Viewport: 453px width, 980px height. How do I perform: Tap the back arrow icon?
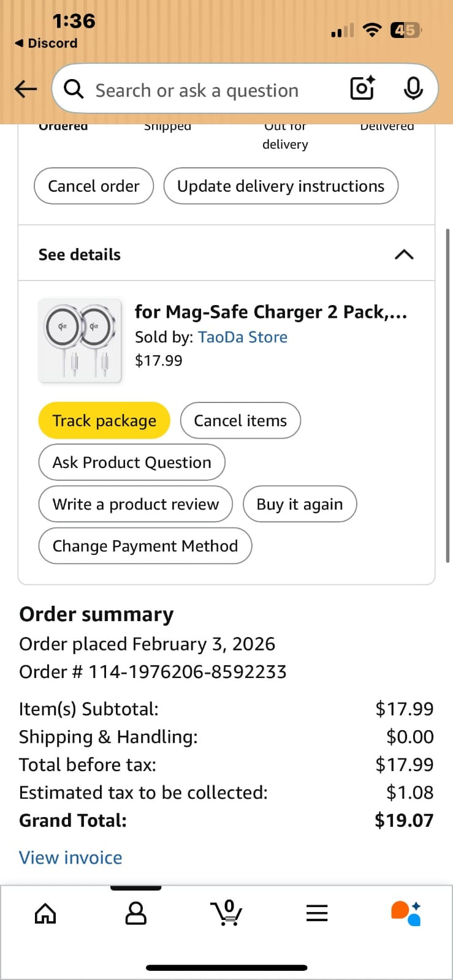[x=26, y=89]
